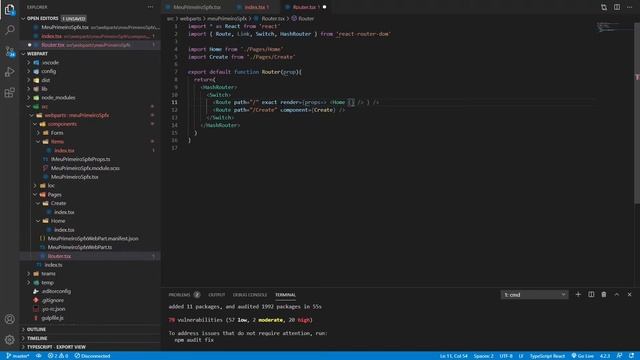Split the editor to the right

coord(617,7)
